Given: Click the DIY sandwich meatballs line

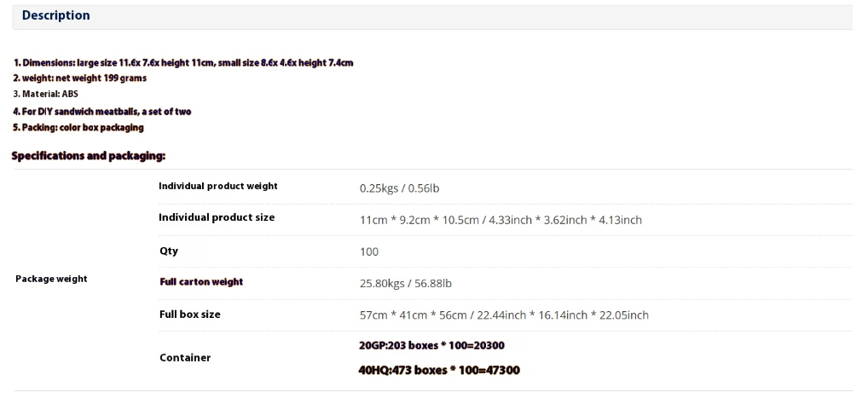Looking at the screenshot, I should tap(102, 112).
